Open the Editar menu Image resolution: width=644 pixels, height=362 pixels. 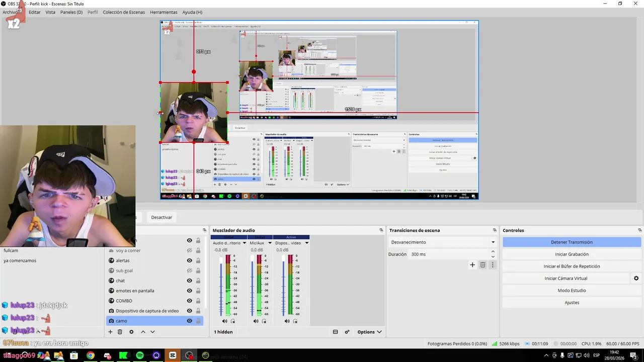point(35,12)
